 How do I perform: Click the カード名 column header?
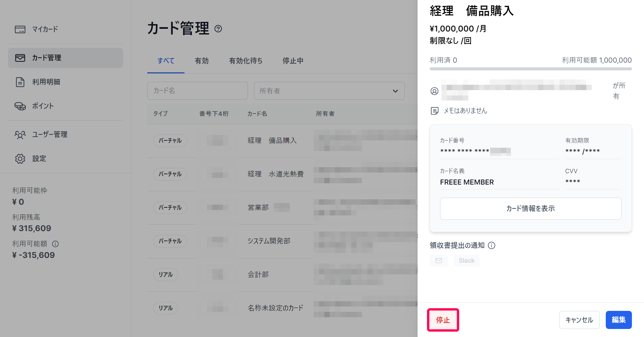pos(257,114)
